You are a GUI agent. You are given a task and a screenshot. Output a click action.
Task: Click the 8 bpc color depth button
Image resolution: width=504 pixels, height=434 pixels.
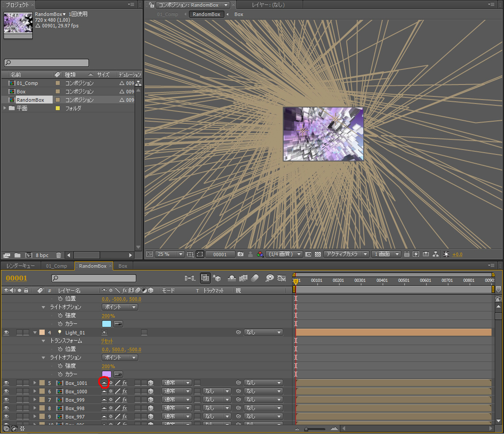(x=42, y=255)
